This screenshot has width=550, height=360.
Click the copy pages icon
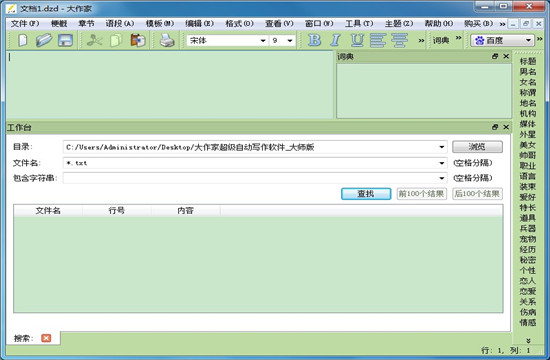click(116, 40)
